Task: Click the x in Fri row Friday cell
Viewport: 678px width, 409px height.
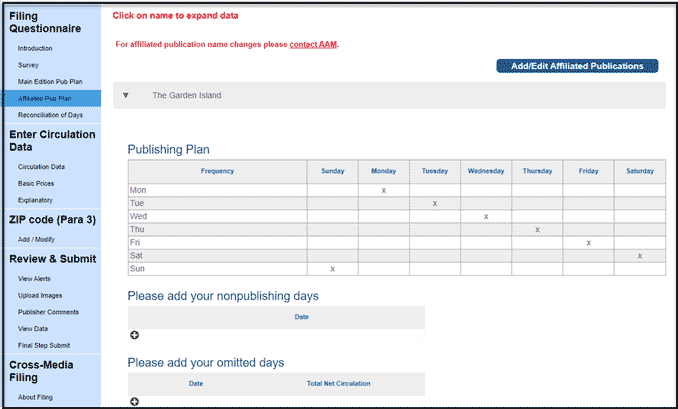Action: pos(588,243)
